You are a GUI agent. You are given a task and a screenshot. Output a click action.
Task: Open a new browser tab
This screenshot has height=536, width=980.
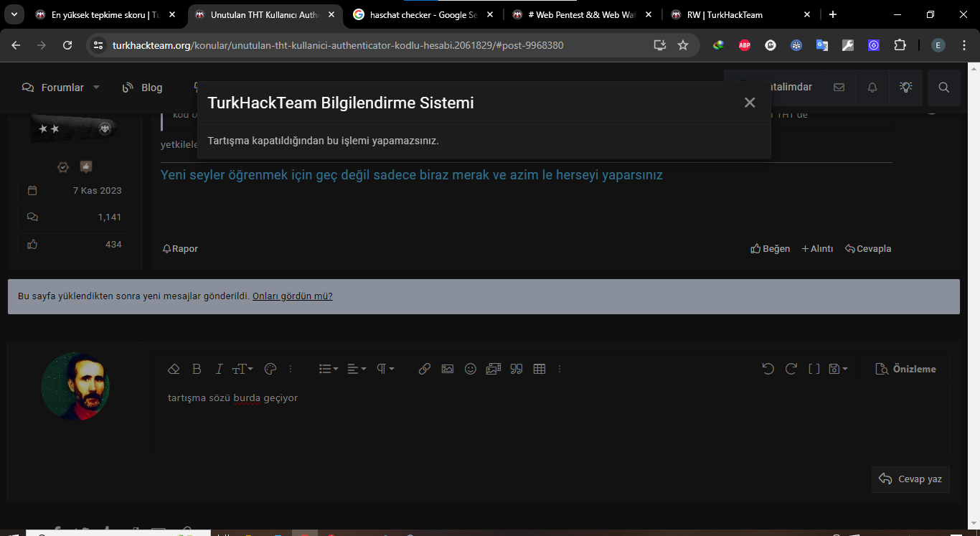pos(833,14)
